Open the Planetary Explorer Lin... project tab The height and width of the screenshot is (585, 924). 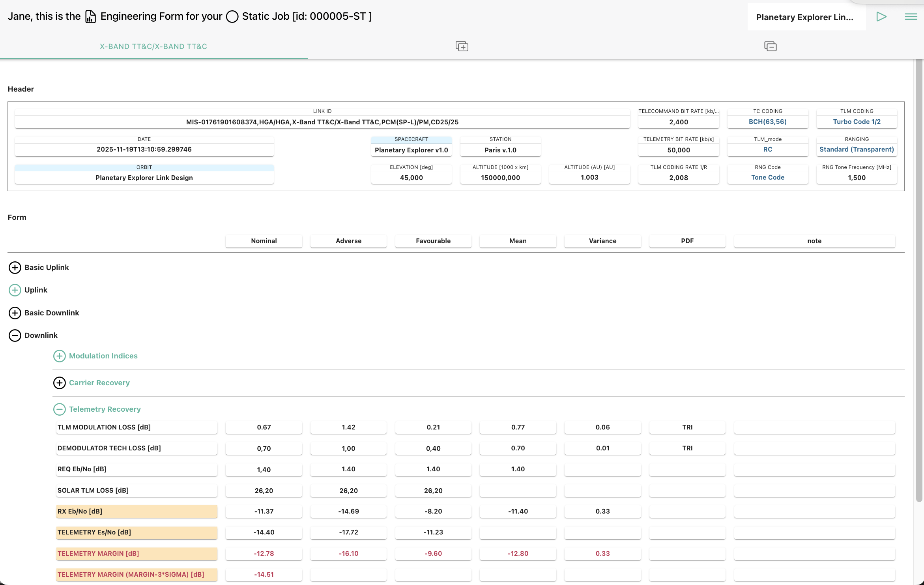click(x=805, y=17)
